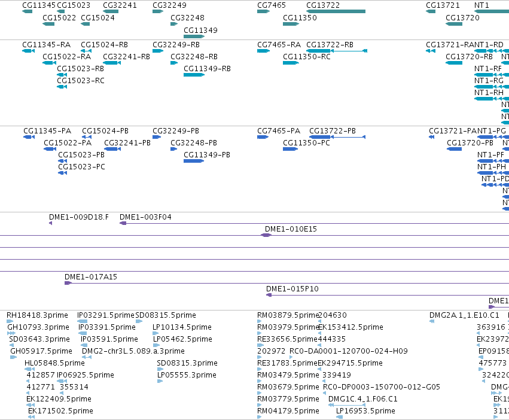Select the CG15023 gene label
The width and height of the screenshot is (509, 420).
point(74,5)
